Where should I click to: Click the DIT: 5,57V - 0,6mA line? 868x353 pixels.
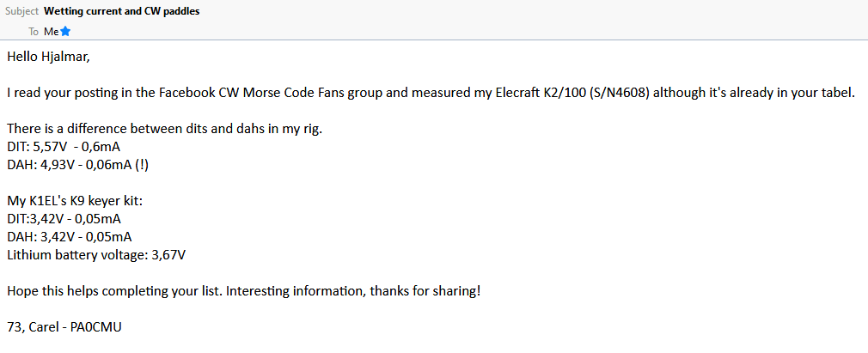click(x=64, y=147)
